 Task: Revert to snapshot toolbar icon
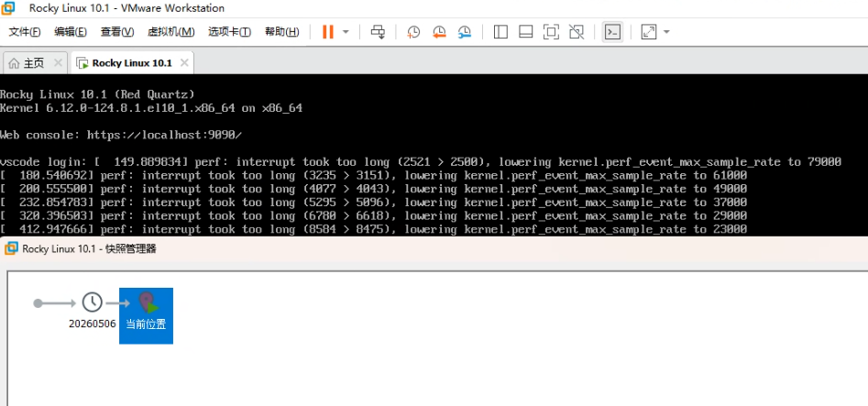pos(439,32)
